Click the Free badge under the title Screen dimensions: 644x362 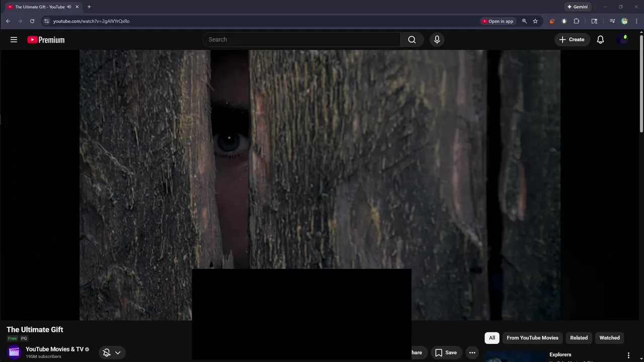(12, 339)
